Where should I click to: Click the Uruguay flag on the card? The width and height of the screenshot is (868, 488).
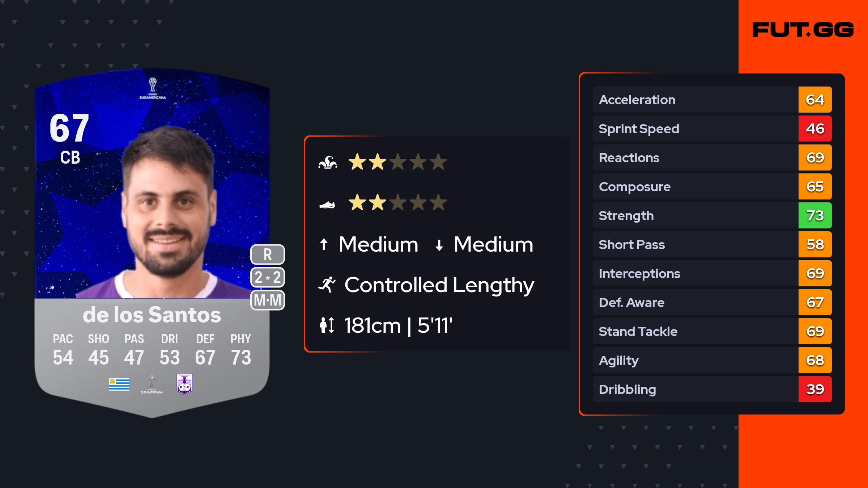coord(119,384)
